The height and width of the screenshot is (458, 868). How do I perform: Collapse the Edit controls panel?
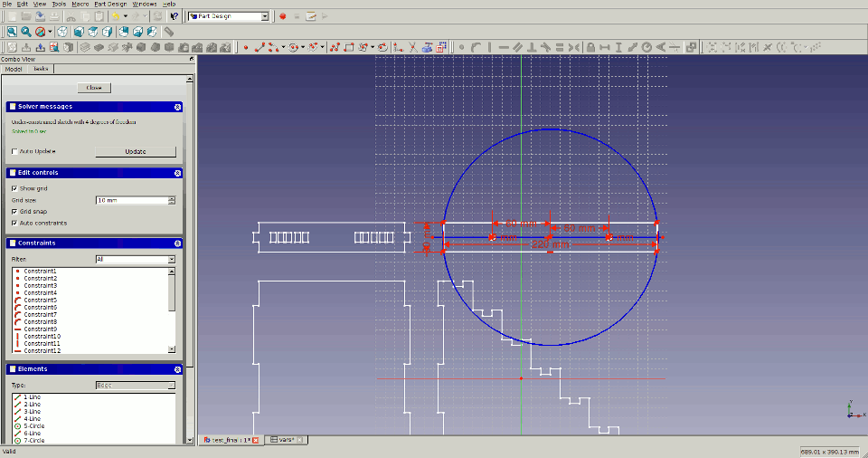point(178,173)
